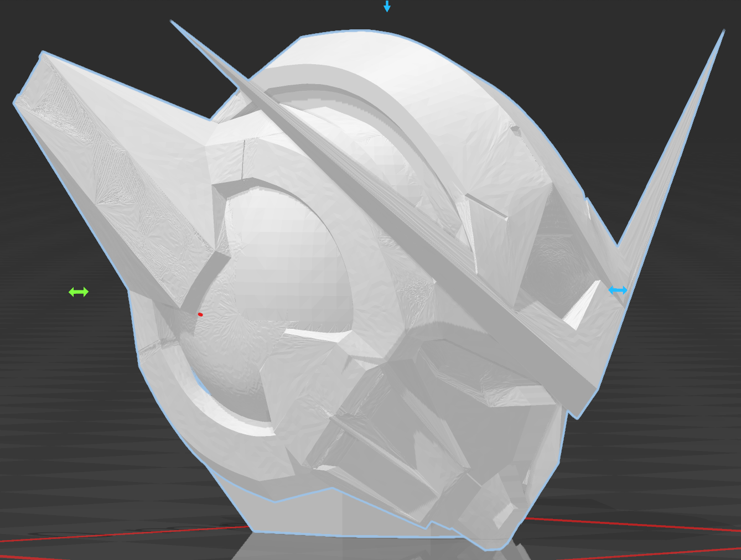Click the green double-arrow handle
741x560 pixels.
79,292
